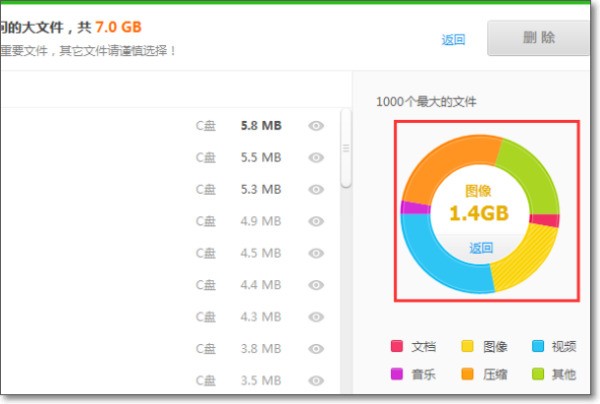Click 返回 inside the donut chart center
Viewport: 600px width, 404px height.
pyautogui.click(x=481, y=248)
